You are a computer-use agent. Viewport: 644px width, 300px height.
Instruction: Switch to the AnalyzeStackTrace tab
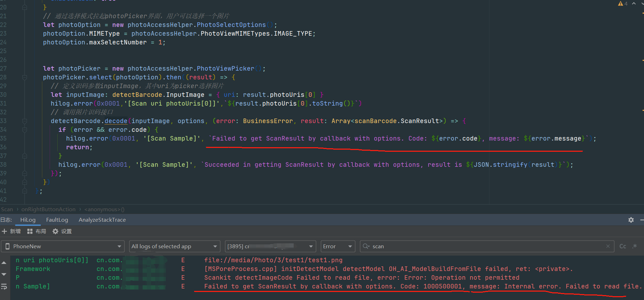(x=102, y=220)
